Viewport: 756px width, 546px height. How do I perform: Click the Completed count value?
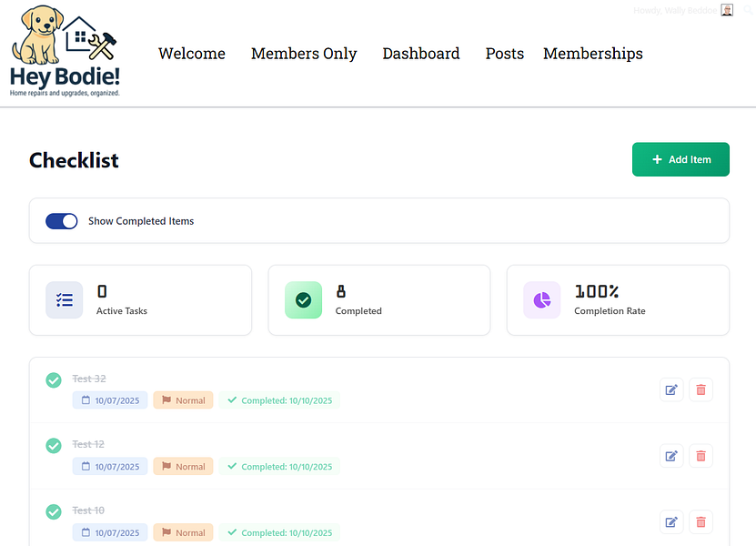click(x=341, y=291)
